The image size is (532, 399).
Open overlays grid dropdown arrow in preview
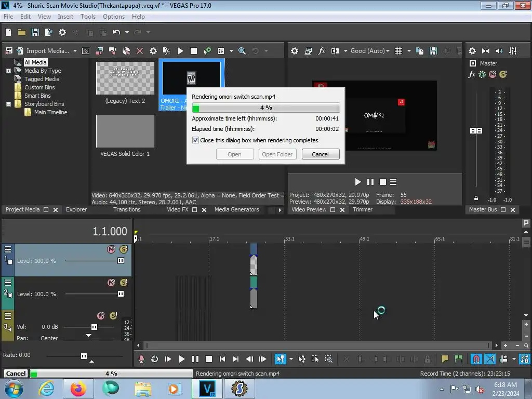pos(409,51)
